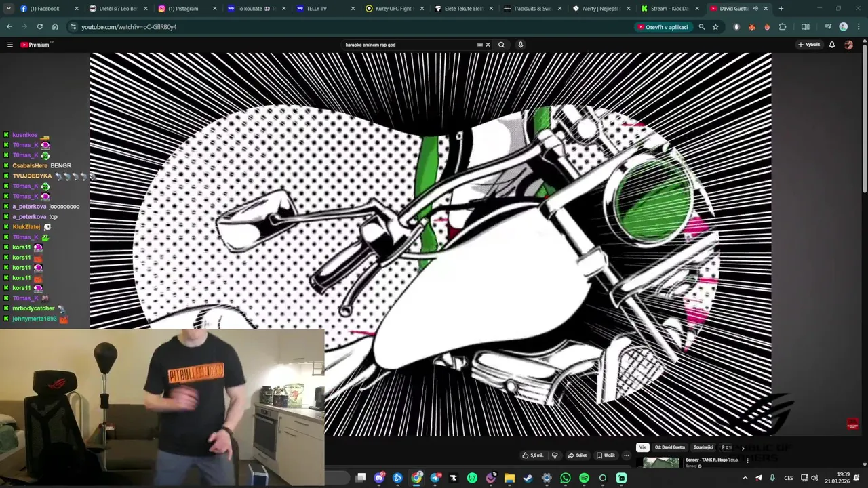Viewport: 868px width, 488px height.
Task: Open Google Chrome from taskbar
Action: [x=416, y=478]
